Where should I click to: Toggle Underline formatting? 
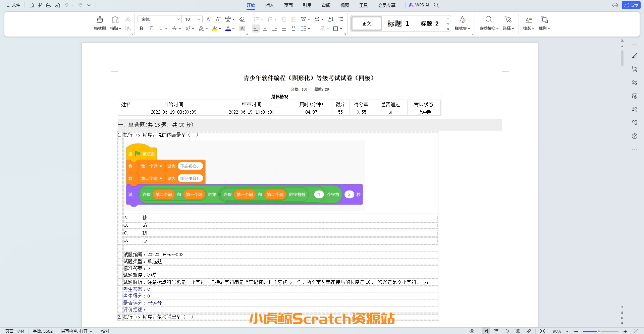(x=161, y=29)
